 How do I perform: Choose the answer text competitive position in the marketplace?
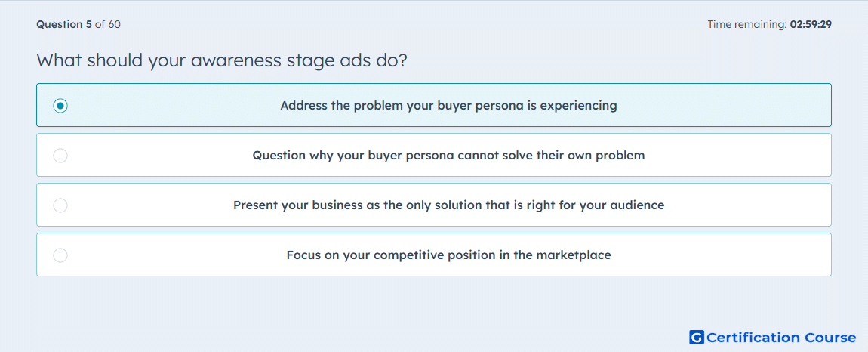[448, 255]
